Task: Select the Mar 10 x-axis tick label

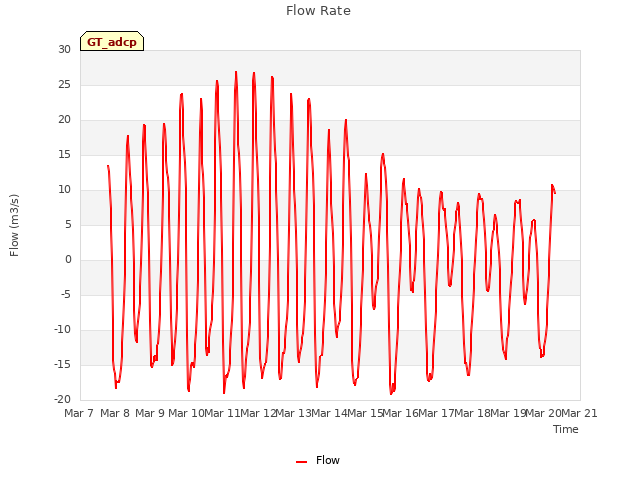Action: 186,413
